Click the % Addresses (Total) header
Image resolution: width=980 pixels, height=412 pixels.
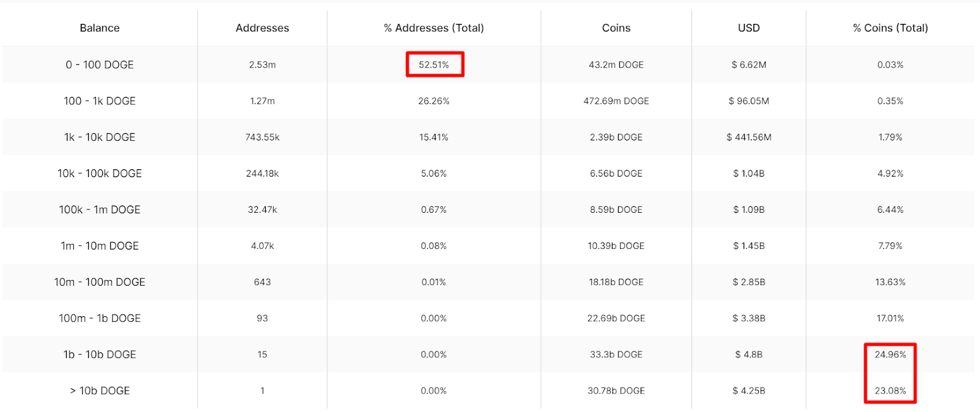click(434, 28)
